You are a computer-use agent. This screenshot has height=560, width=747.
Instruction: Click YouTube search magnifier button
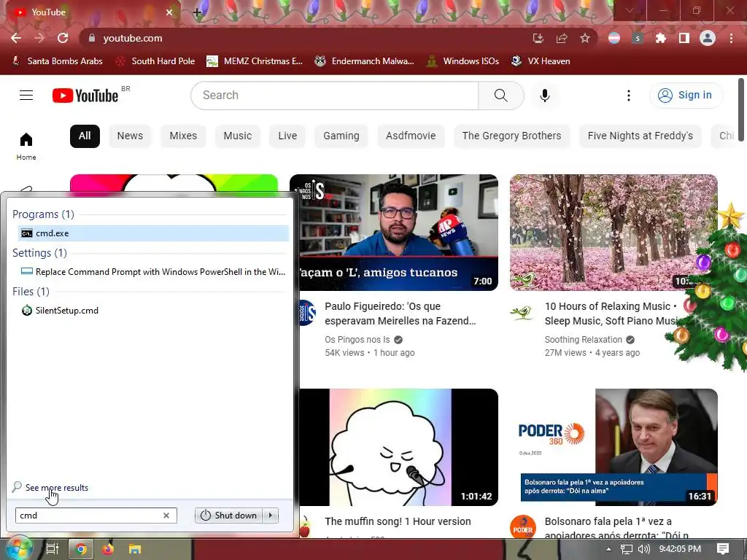click(x=500, y=96)
